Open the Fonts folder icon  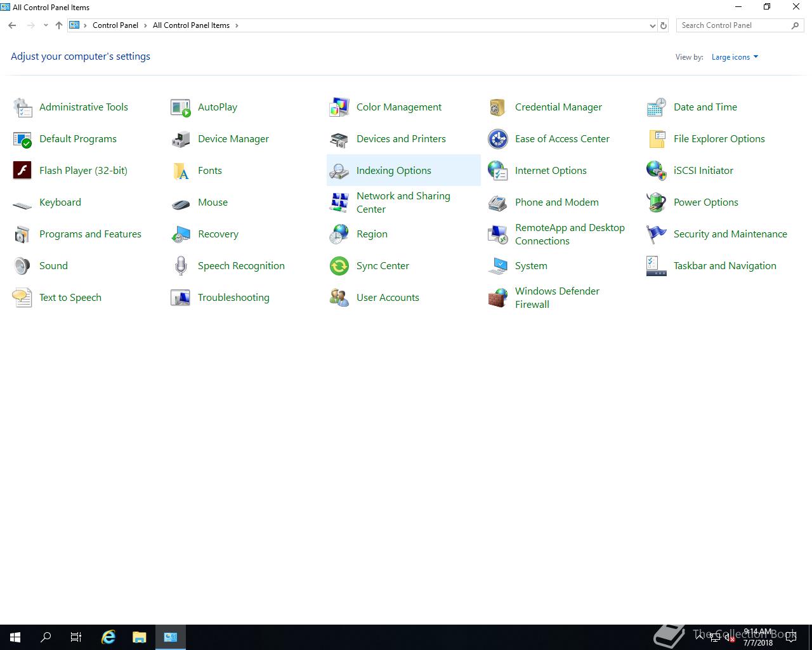(x=181, y=171)
